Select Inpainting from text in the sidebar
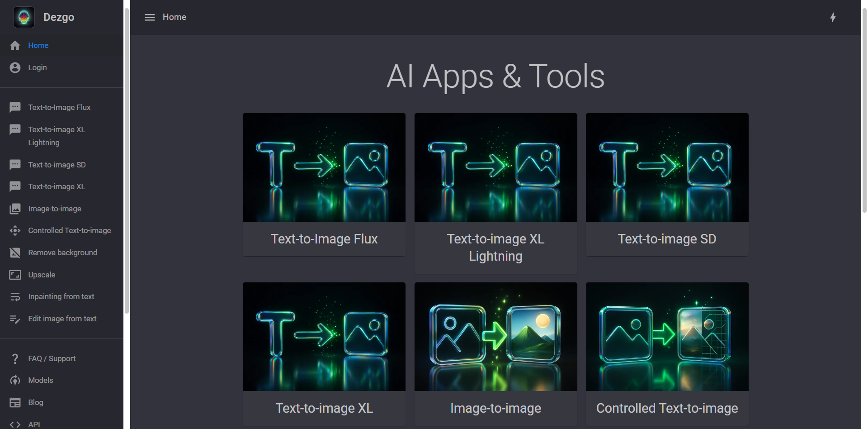 [61, 296]
